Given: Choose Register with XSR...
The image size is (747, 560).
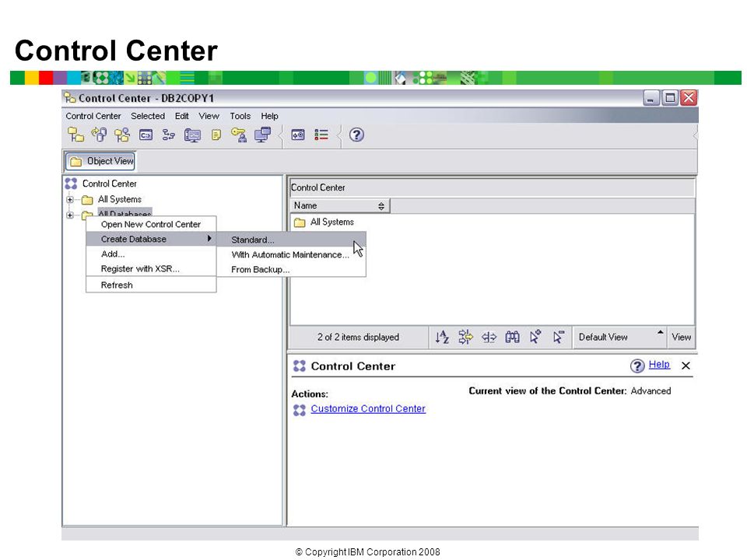Looking at the screenshot, I should pos(151,268).
